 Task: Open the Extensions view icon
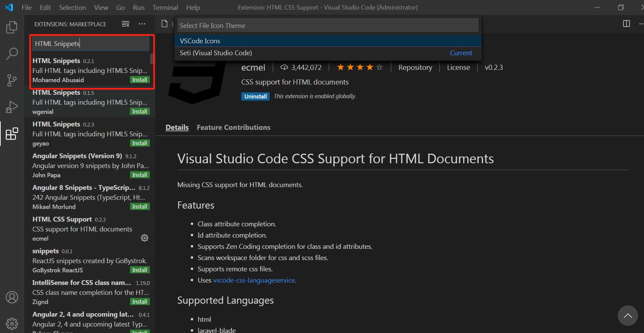pos(12,134)
